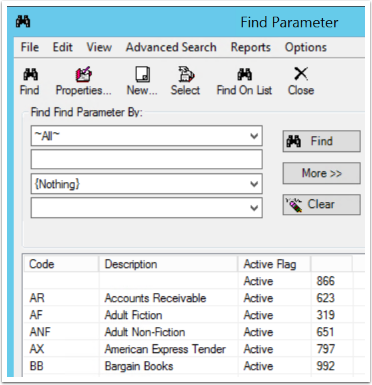The height and width of the screenshot is (385, 372).
Task: Select the Bargain Books description
Action: click(139, 366)
